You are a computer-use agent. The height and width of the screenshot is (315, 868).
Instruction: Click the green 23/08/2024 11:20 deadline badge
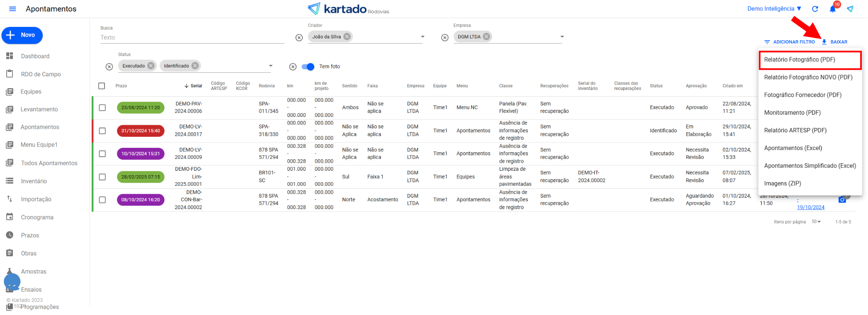pyautogui.click(x=141, y=108)
